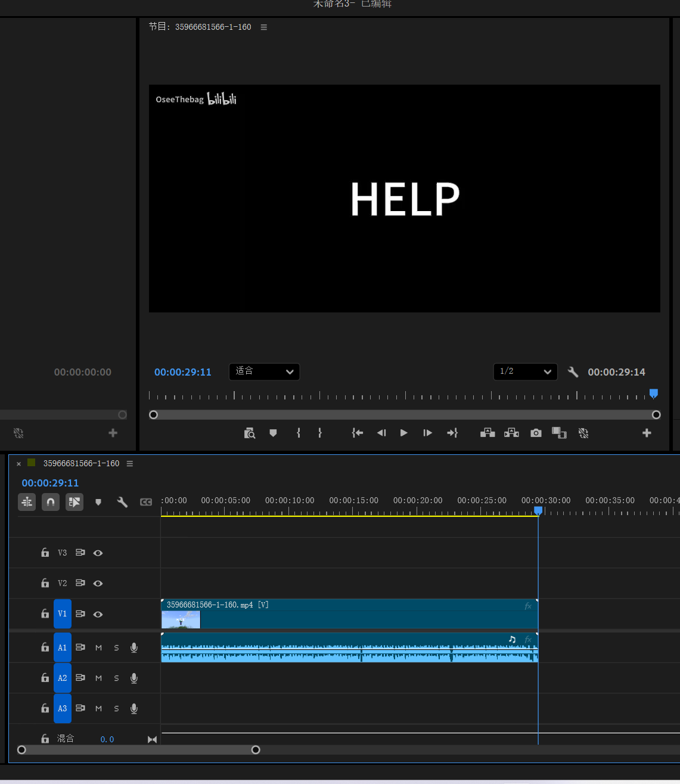Add a marker in program monitor
680x784 pixels.
[273, 433]
